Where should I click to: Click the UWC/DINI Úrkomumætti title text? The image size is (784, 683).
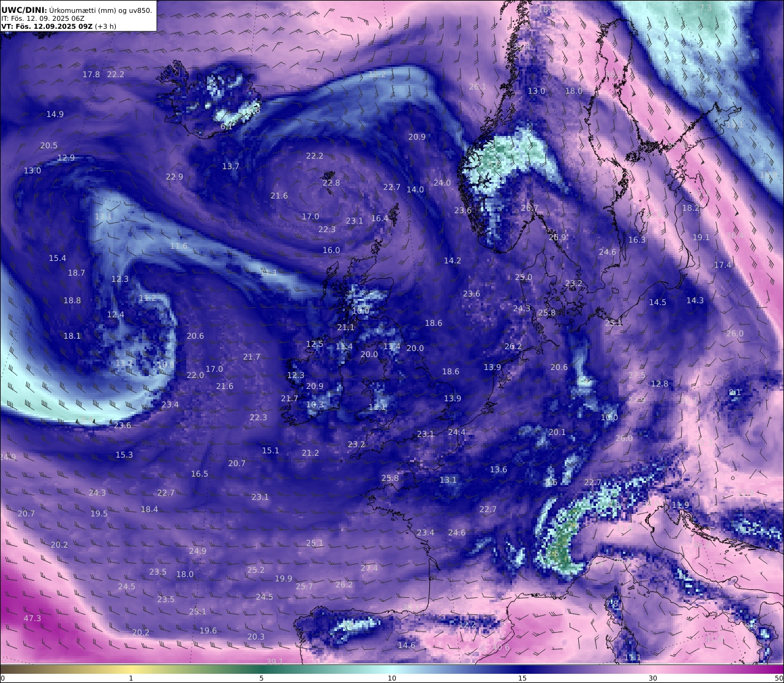click(x=77, y=10)
